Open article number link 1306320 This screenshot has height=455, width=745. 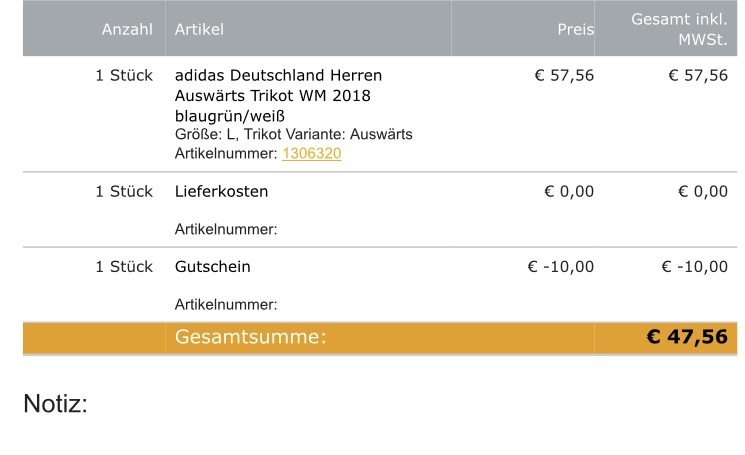point(311,154)
